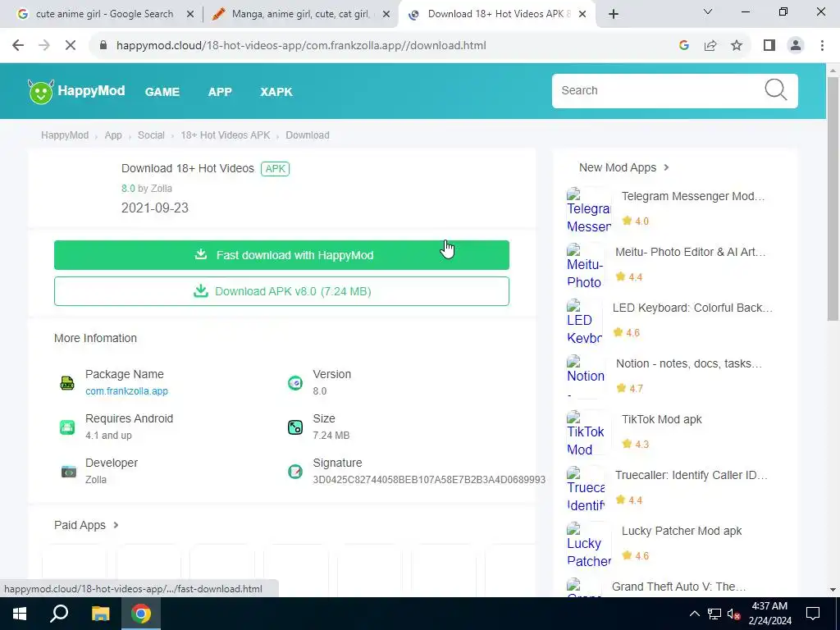The height and width of the screenshot is (630, 840).
Task: Click Fast download with HappyMod button
Action: [282, 255]
